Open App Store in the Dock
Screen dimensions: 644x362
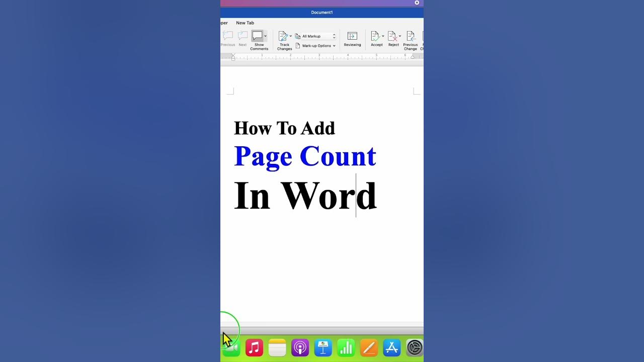(391, 347)
